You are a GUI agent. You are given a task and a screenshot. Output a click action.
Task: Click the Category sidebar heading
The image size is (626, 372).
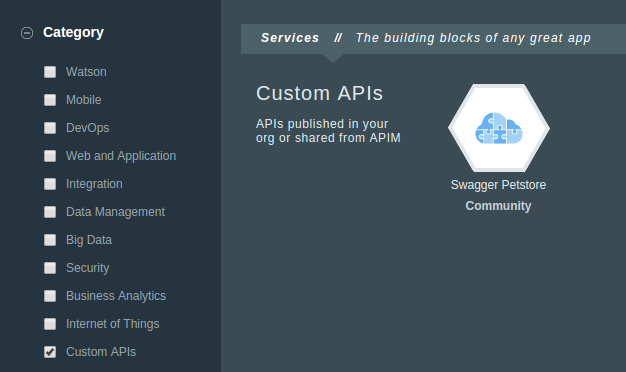pyautogui.click(x=73, y=32)
